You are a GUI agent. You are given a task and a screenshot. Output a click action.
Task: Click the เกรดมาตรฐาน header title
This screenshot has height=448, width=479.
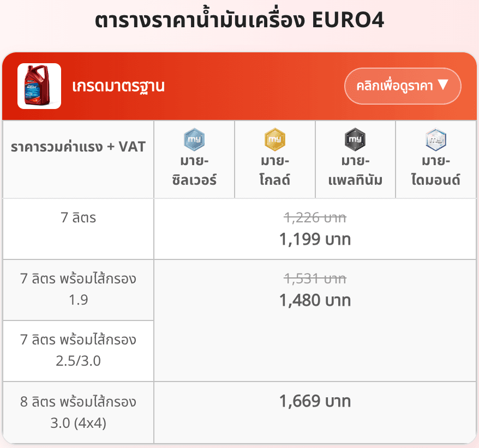[x=118, y=86]
